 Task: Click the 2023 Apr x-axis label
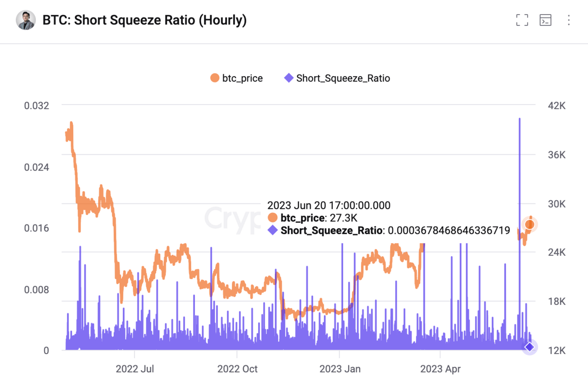[440, 369]
